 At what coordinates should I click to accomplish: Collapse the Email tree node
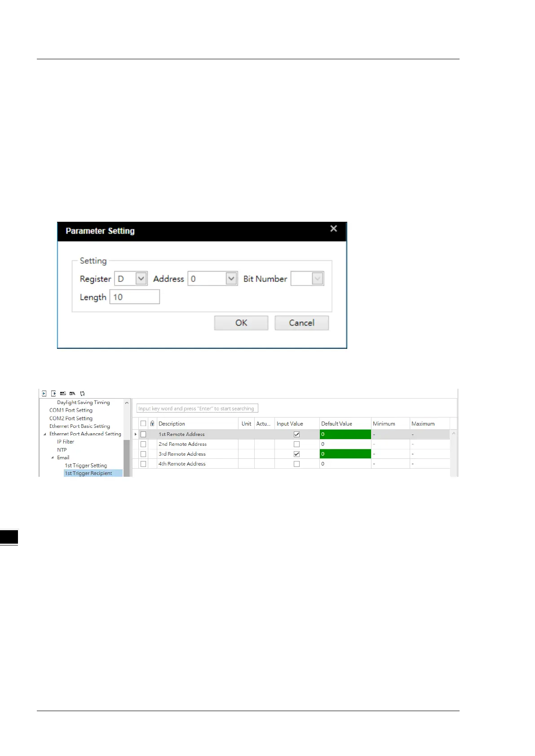(53, 457)
